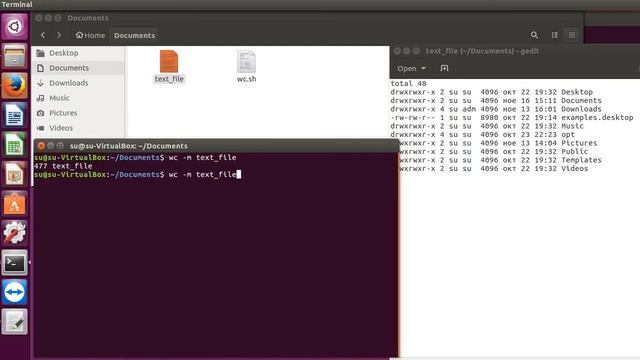Click terminal title su@su-VirtualBox
The width and height of the screenshot is (640, 360).
click(x=129, y=146)
